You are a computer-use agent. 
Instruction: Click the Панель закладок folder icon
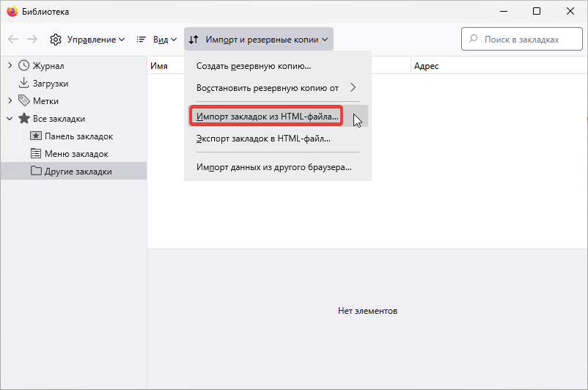(x=36, y=136)
